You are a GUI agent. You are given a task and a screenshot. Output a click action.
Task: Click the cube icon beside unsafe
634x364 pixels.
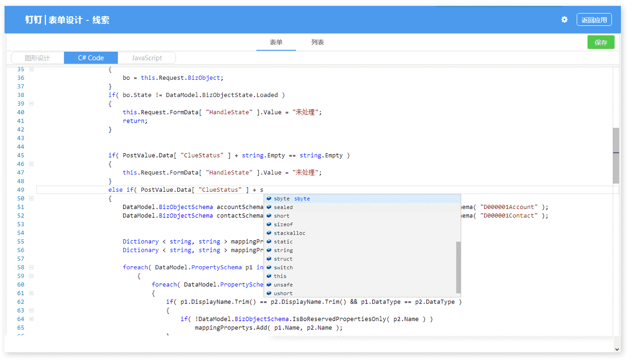tap(269, 285)
